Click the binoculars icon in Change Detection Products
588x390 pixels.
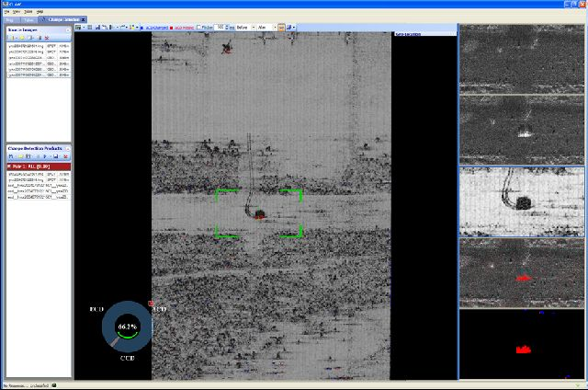[28, 156]
